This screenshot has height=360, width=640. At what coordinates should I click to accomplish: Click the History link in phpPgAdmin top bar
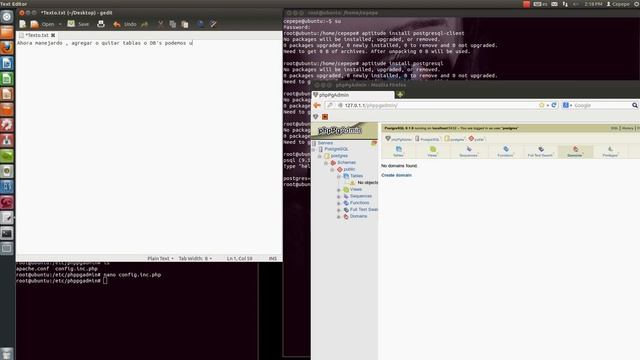pos(627,128)
